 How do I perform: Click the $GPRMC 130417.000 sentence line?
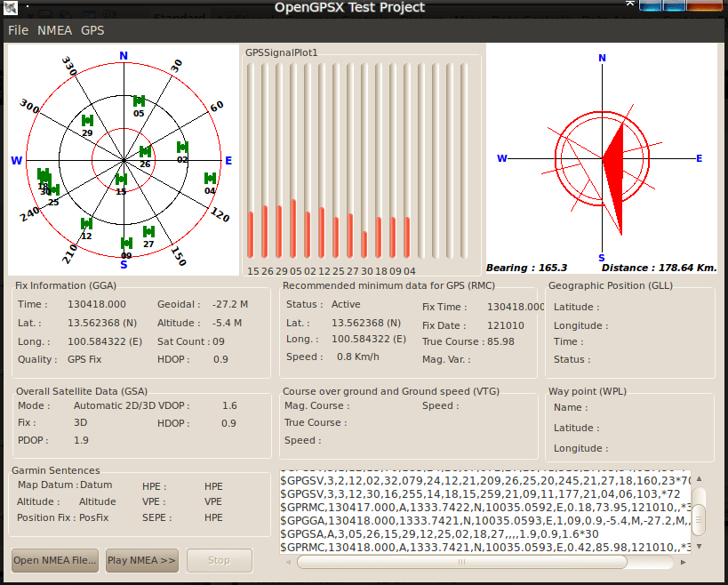coord(485,507)
